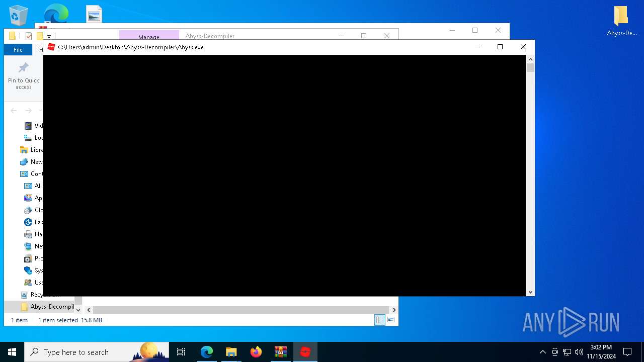Select the Ease of Access icon in tree

pos(28,222)
